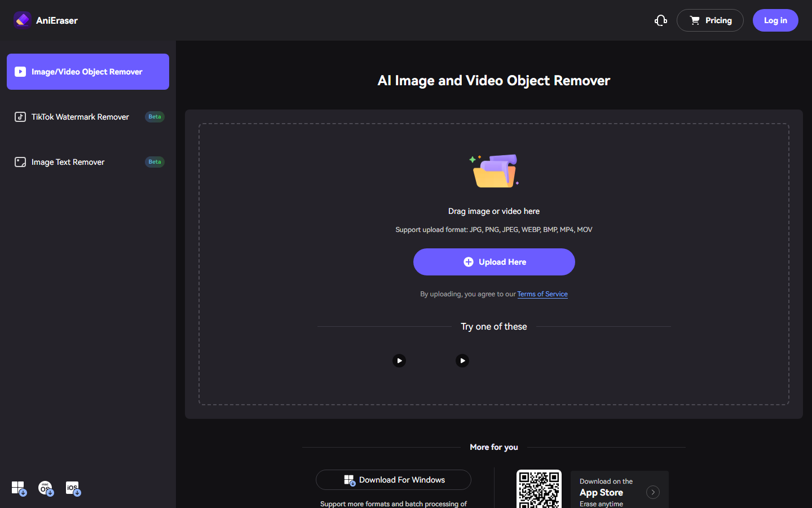
Task: Click the Log in button
Action: click(775, 20)
